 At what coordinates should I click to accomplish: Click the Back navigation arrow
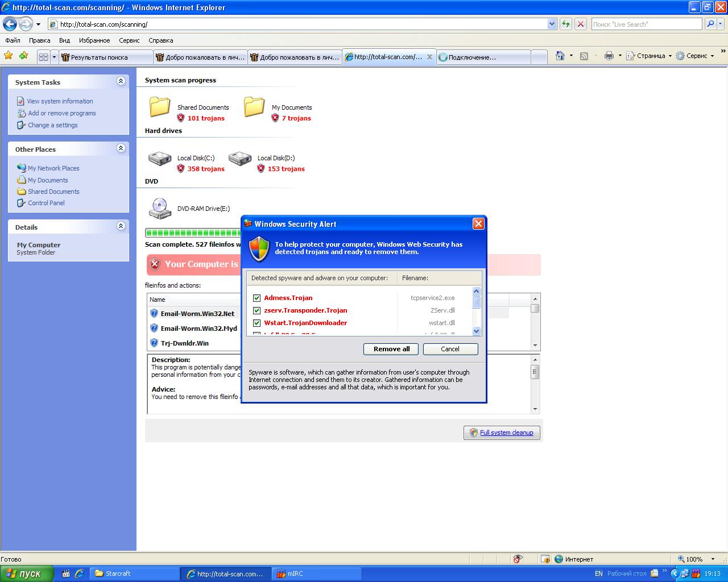pyautogui.click(x=10, y=24)
